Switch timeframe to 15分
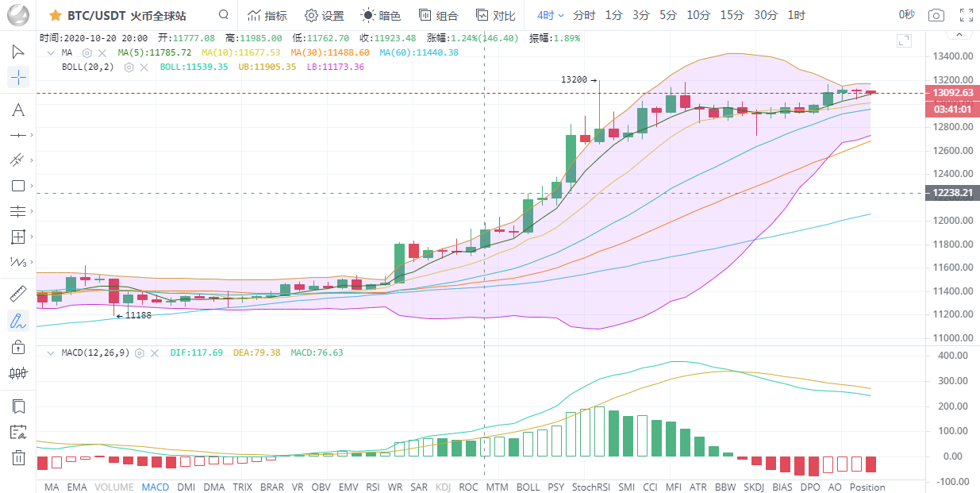Image resolution: width=980 pixels, height=493 pixels. point(731,14)
